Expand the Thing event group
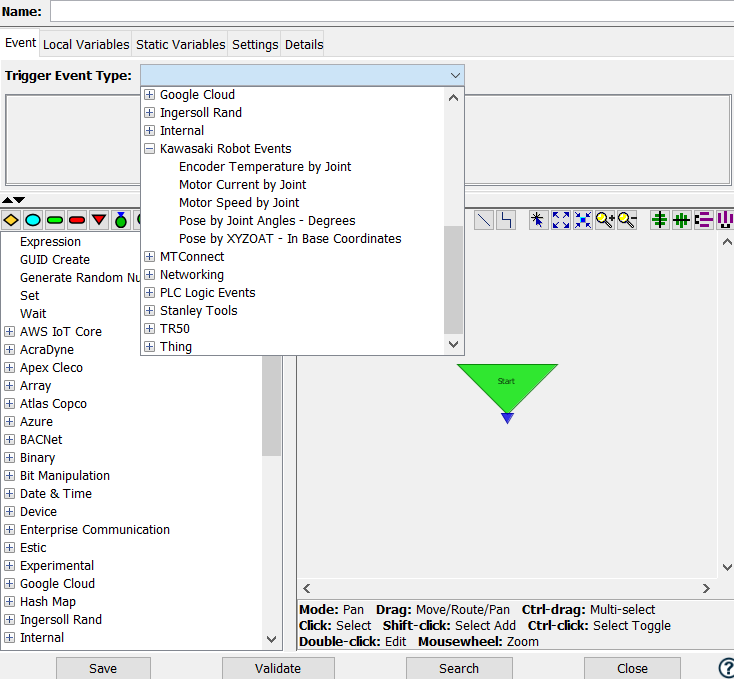Image resolution: width=734 pixels, height=679 pixels. 149,347
